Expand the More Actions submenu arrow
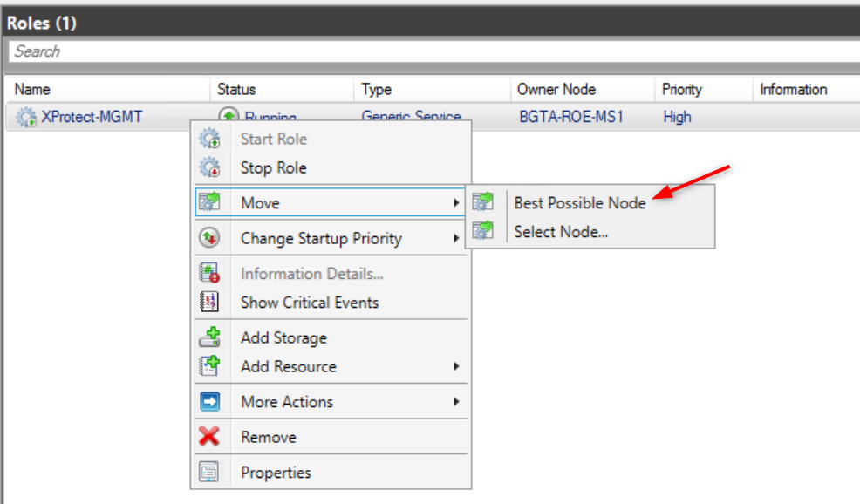860x504 pixels. click(x=455, y=402)
